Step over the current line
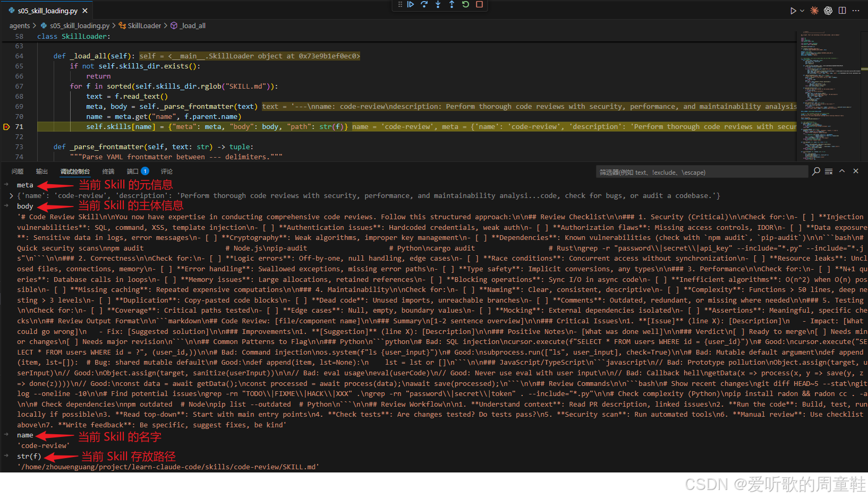Image resolution: width=868 pixels, height=499 pixels. tap(424, 5)
